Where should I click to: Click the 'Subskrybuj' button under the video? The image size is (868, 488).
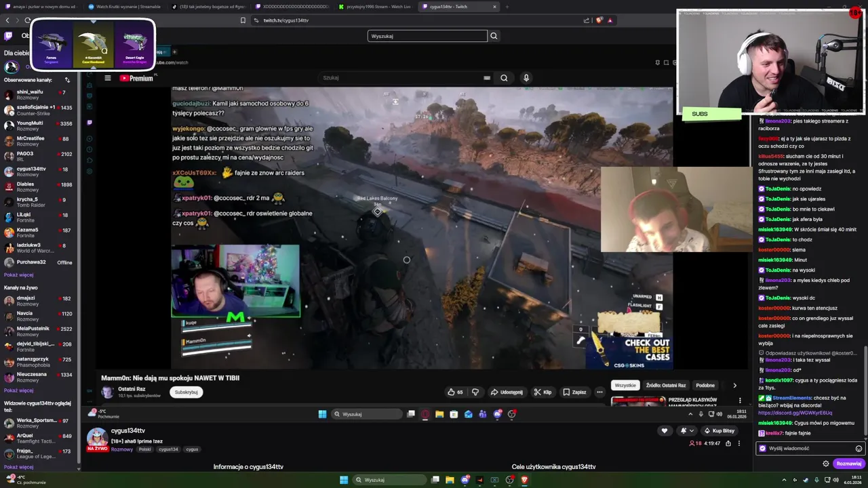click(186, 392)
